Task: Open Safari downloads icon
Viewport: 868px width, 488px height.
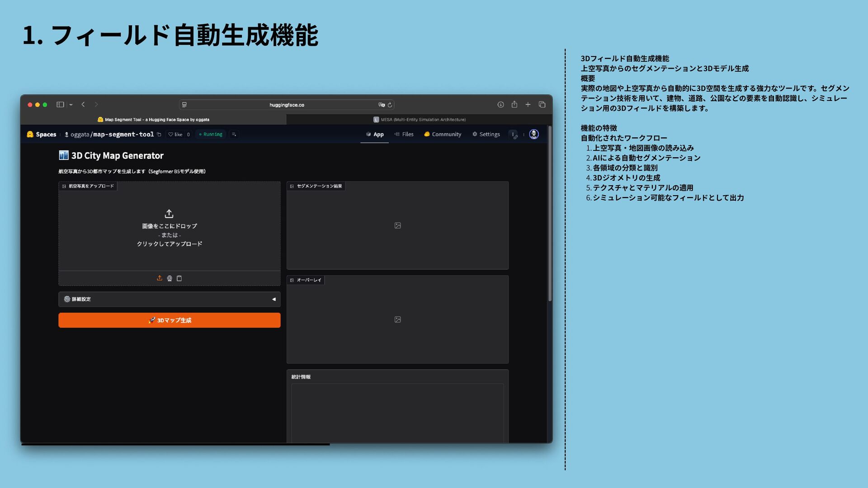Action: pyautogui.click(x=500, y=104)
